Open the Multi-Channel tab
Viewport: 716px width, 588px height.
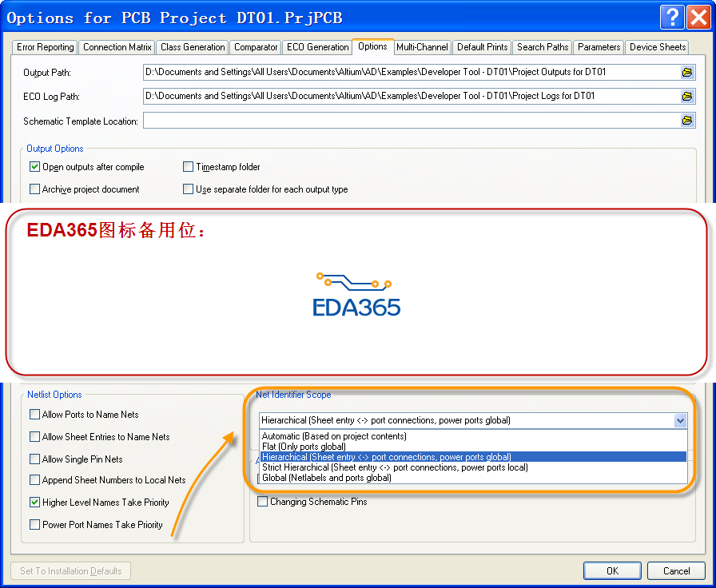(x=423, y=47)
